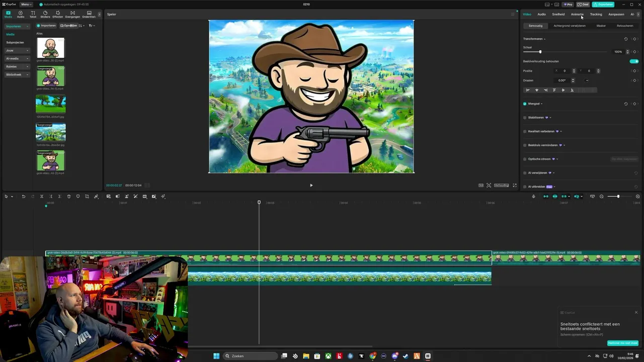
Task: Switch to the Snelheid tab
Action: coord(558,14)
